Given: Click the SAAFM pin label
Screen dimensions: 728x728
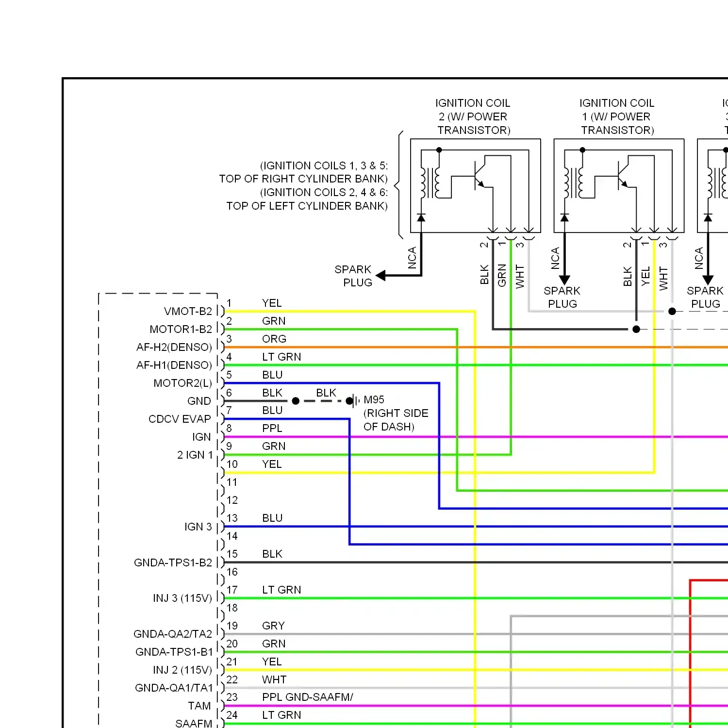Looking at the screenshot, I should point(194,723).
